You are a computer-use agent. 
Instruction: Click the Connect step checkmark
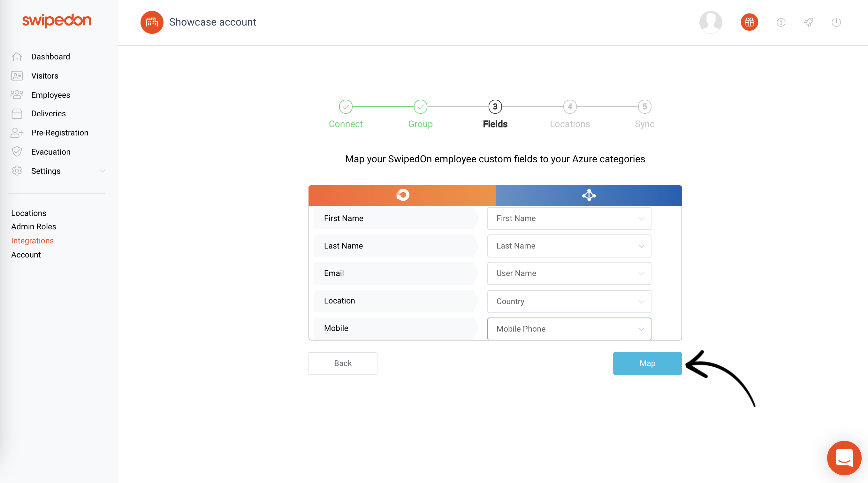tap(346, 107)
